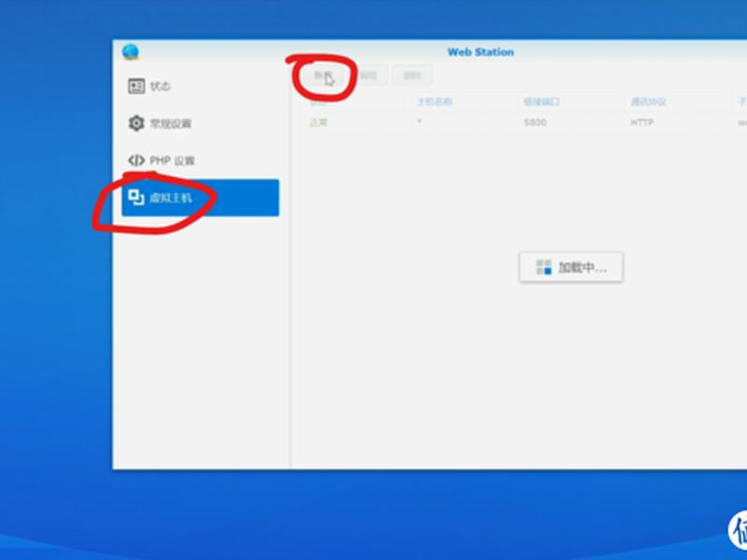Click the overlapping squares icon of 虚拟主机
Viewport: 747px width, 560px height.
(x=136, y=198)
